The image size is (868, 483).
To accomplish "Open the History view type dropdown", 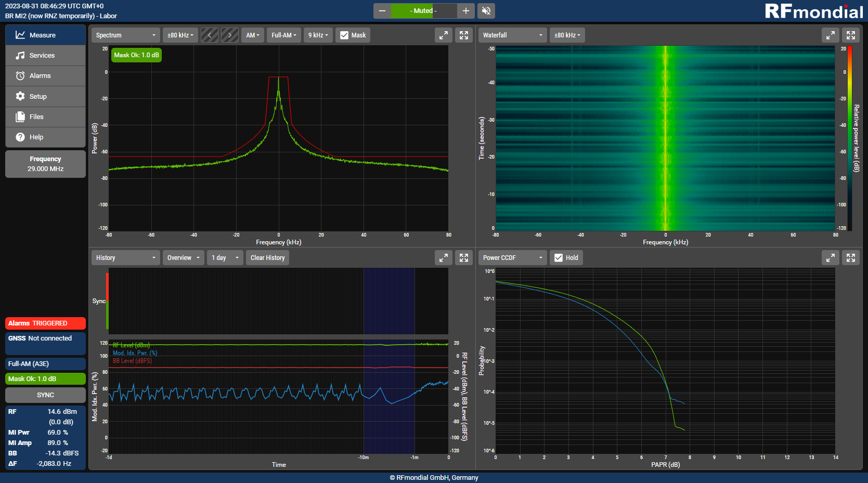I will point(126,258).
